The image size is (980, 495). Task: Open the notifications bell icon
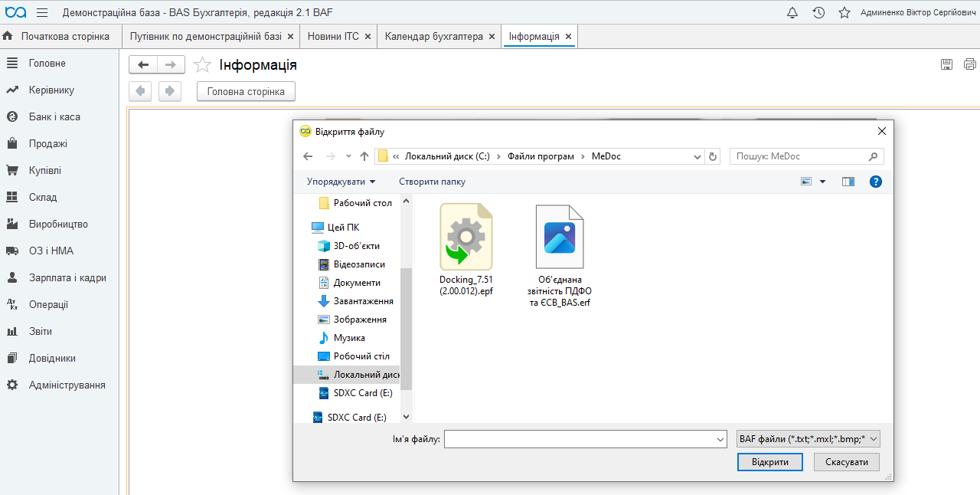[792, 12]
